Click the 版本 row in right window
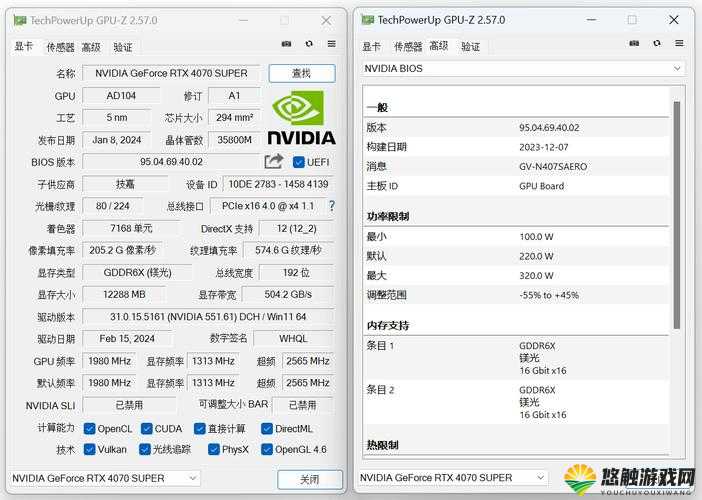This screenshot has height=500, width=702. pyautogui.click(x=517, y=128)
